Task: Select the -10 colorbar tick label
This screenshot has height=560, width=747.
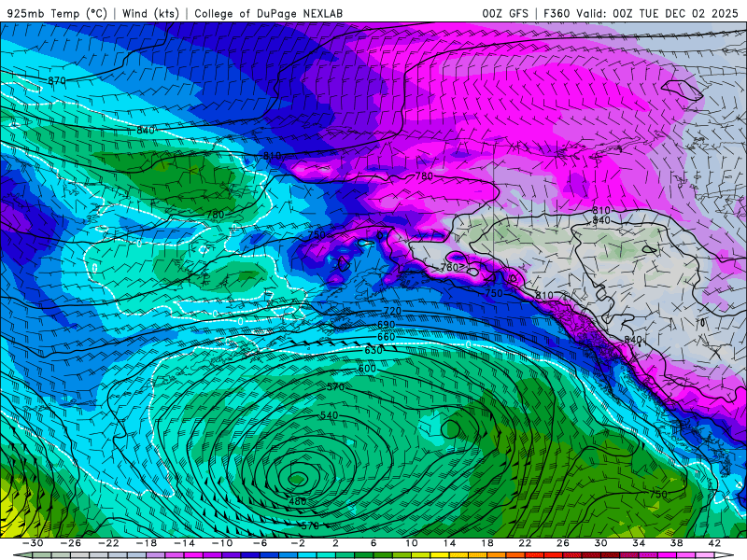Action: (222, 543)
